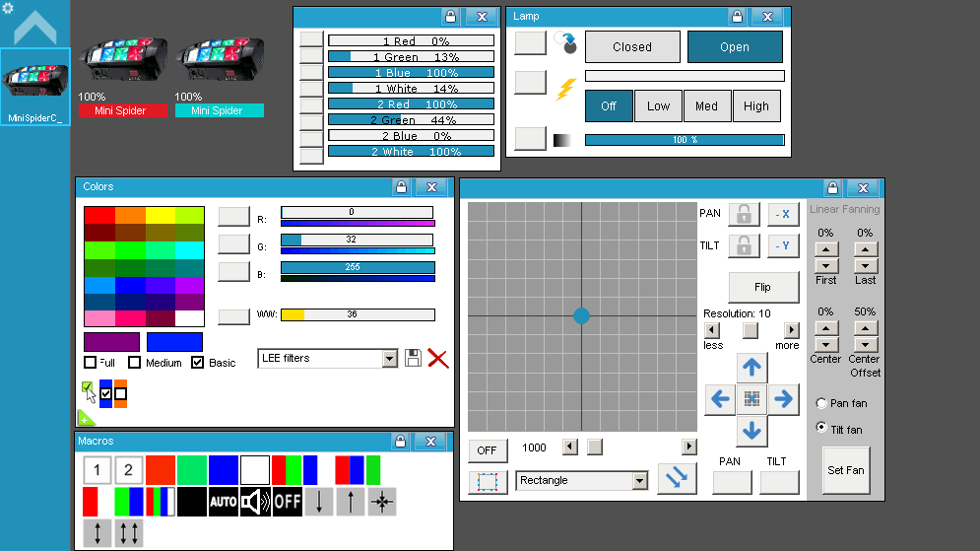
Task: Adjust the 100% dimmer slider
Action: 685,140
